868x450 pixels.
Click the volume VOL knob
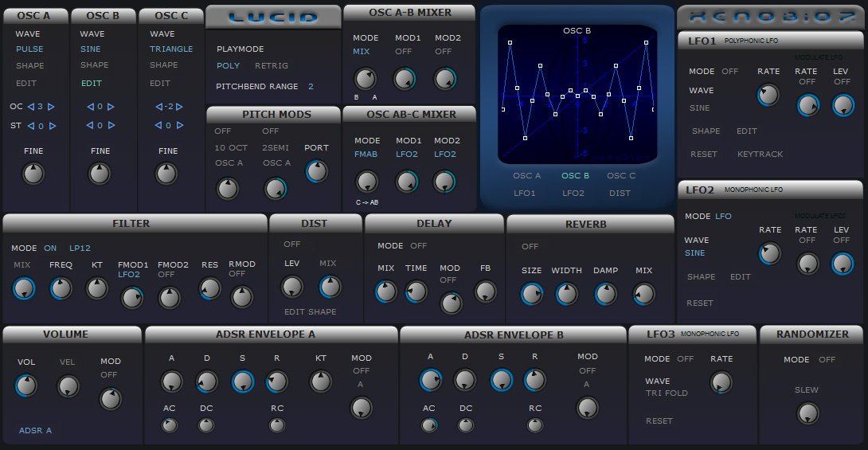click(x=25, y=385)
